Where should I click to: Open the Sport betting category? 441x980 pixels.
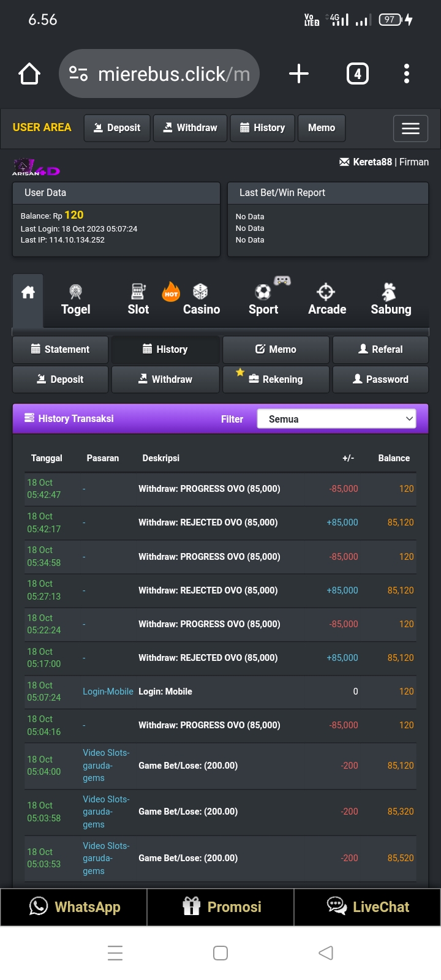click(x=263, y=300)
